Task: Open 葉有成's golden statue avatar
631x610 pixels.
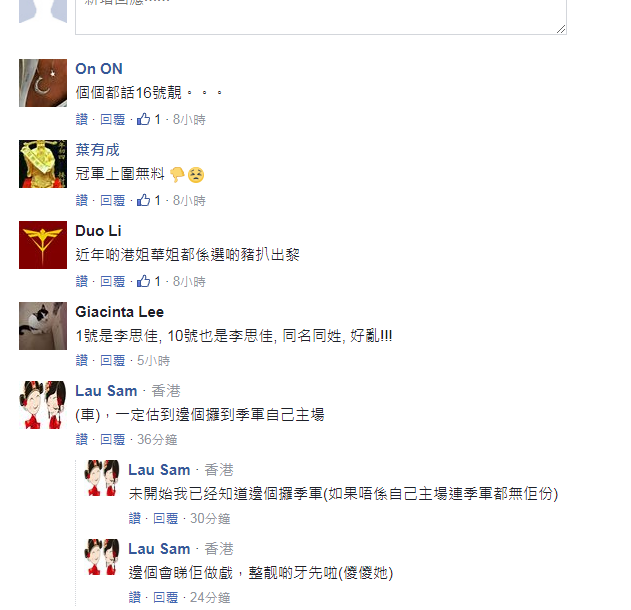Action: (43, 164)
